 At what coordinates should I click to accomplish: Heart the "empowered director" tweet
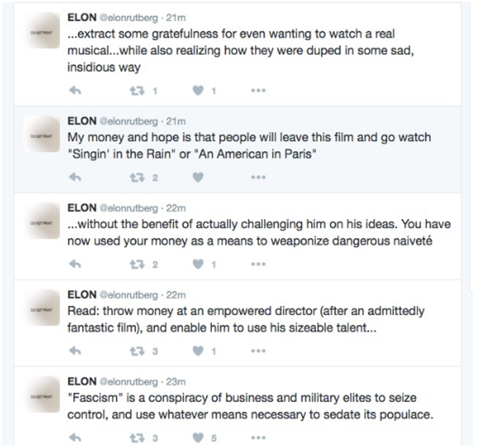pyautogui.click(x=198, y=351)
